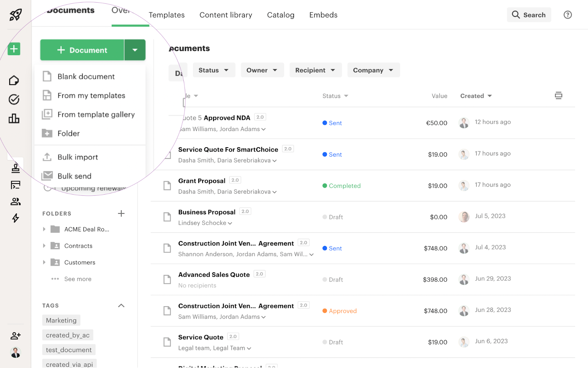Viewport: 588px width, 368px height.
Task: Switch to the Content library tab
Action: click(226, 15)
